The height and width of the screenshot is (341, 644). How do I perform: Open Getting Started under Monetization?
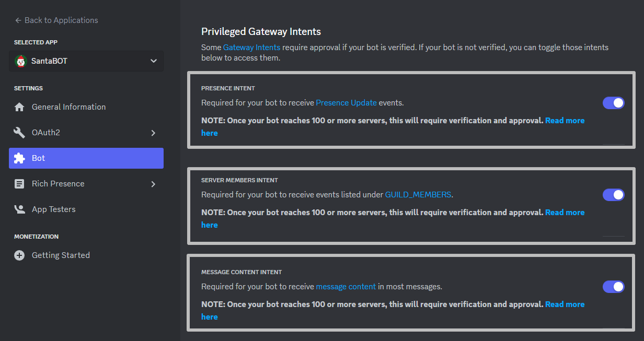point(86,255)
